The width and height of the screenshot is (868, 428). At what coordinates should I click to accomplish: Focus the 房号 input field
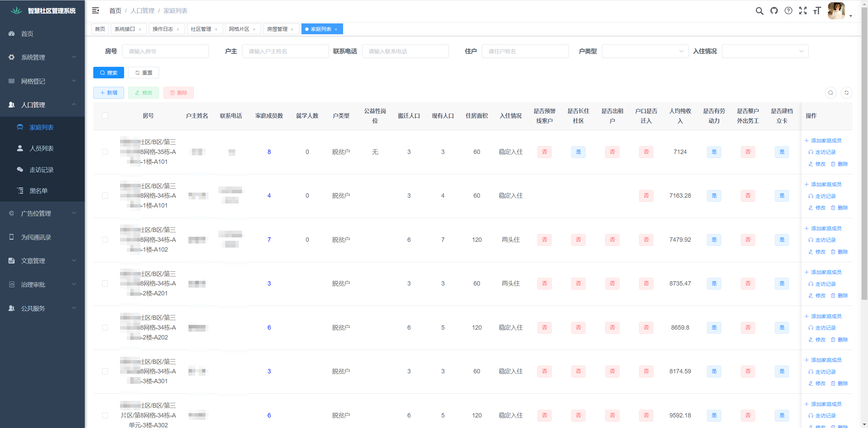point(165,51)
